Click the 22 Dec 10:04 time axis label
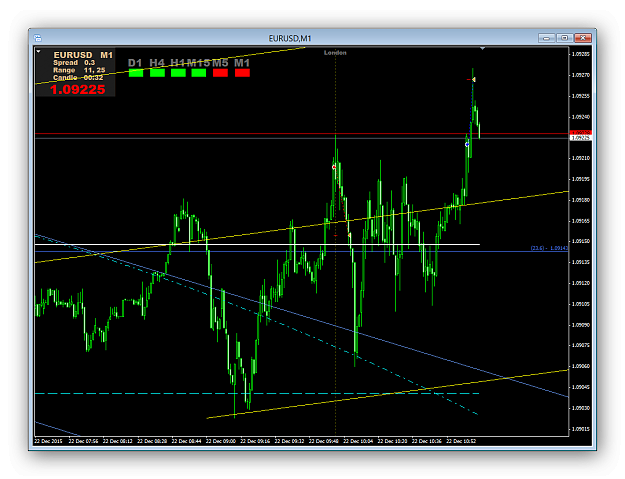Image resolution: width=625 pixels, height=479 pixels. pos(358,441)
